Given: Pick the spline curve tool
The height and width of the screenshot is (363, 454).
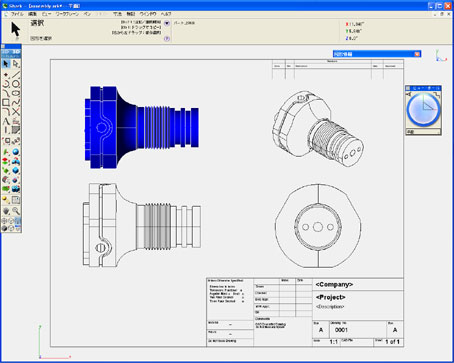Looking at the screenshot, I should 16,102.
